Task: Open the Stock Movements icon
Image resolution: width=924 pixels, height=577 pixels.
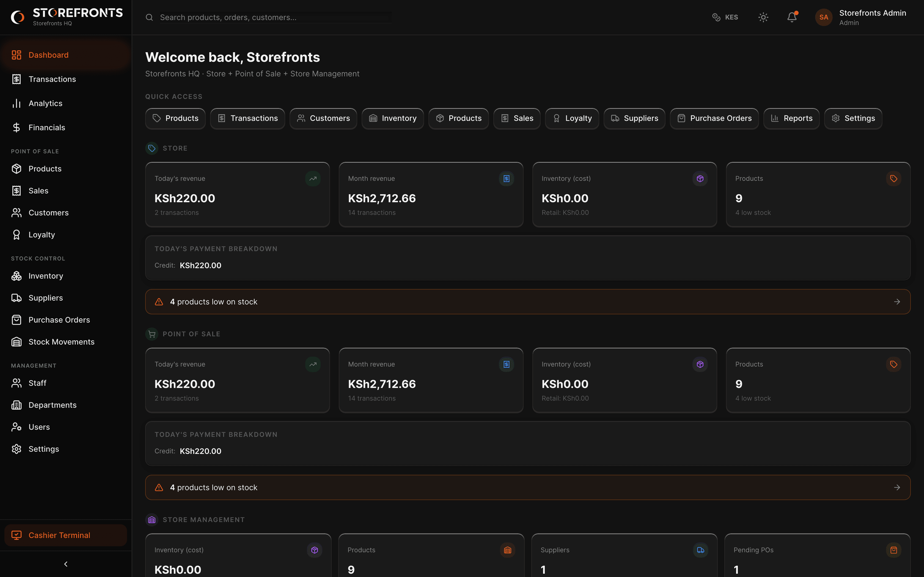Action: pos(17,342)
